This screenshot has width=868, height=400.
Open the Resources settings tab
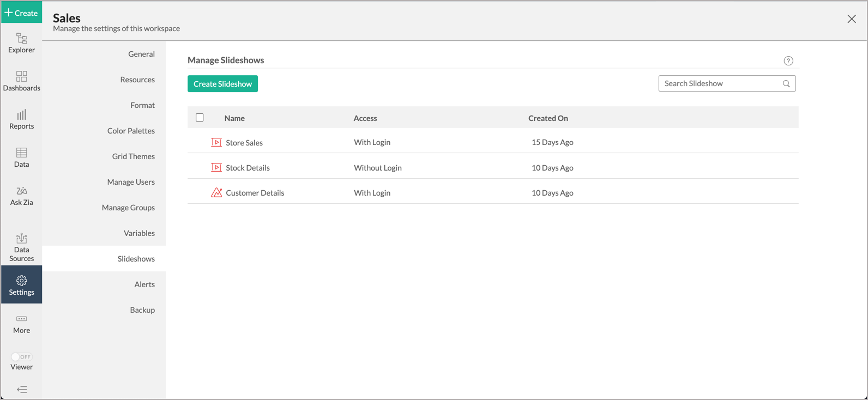(137, 80)
